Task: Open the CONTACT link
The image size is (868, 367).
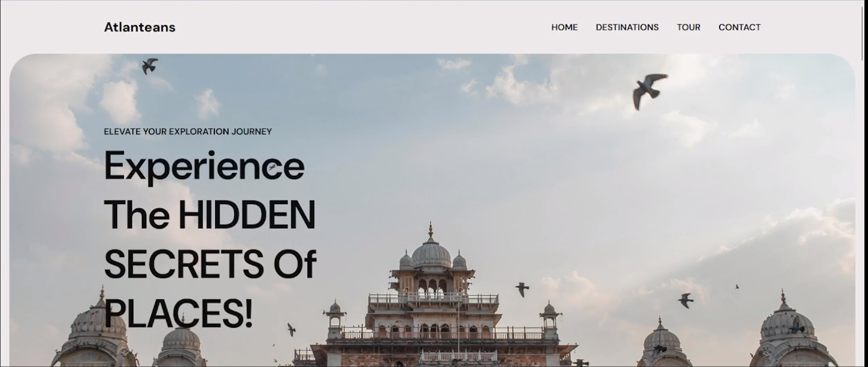Action: click(739, 27)
